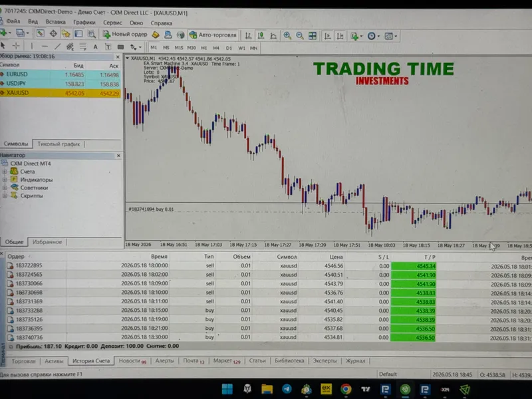
Task: Click the Zoom In magnifier icon
Action: (287, 36)
